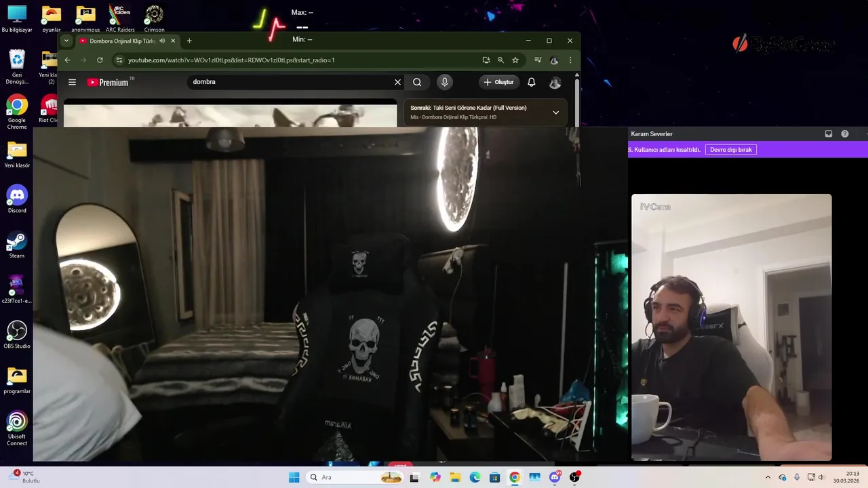The width and height of the screenshot is (868, 488).
Task: Open Bu bilgisayar desktop icon
Action: pyautogui.click(x=17, y=19)
